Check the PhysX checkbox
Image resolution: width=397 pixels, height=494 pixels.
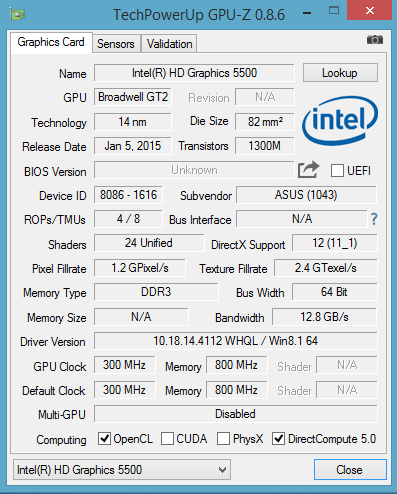click(223, 439)
